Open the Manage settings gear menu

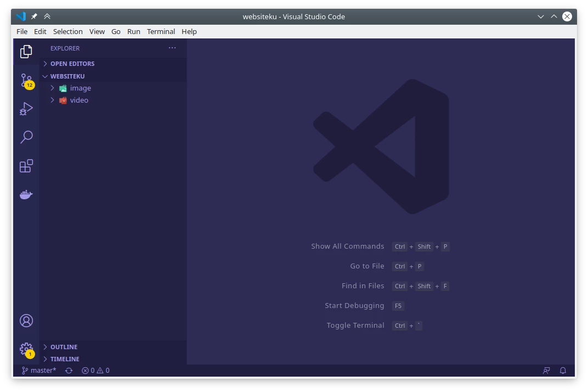coord(26,349)
